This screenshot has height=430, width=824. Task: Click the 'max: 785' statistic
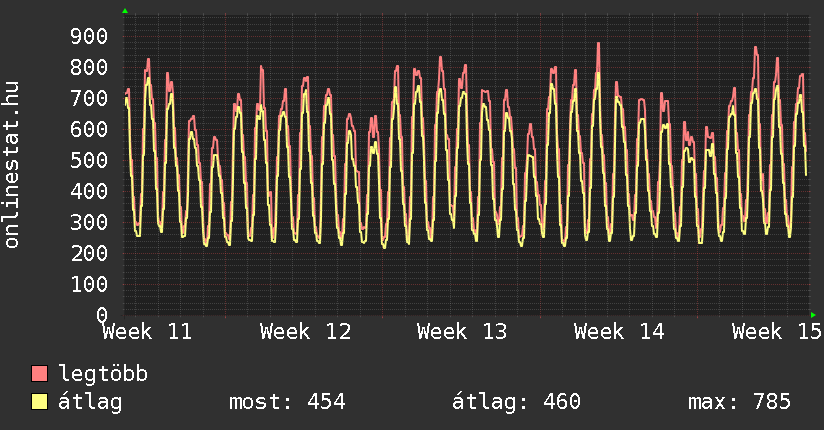739,402
